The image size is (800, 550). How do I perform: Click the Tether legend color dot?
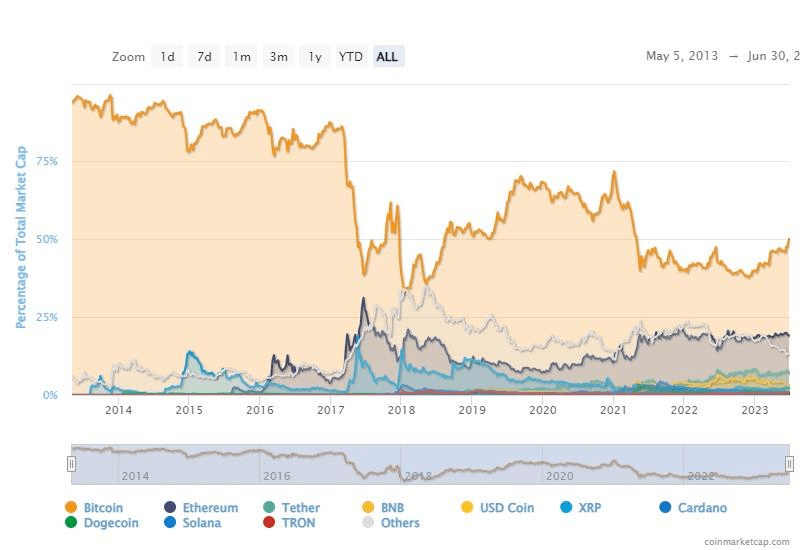pos(268,508)
